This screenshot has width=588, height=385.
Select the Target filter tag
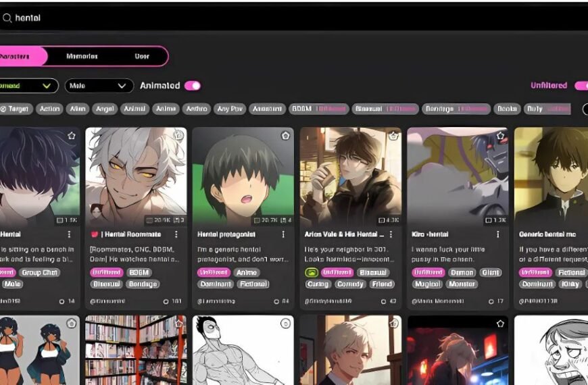[x=16, y=109]
